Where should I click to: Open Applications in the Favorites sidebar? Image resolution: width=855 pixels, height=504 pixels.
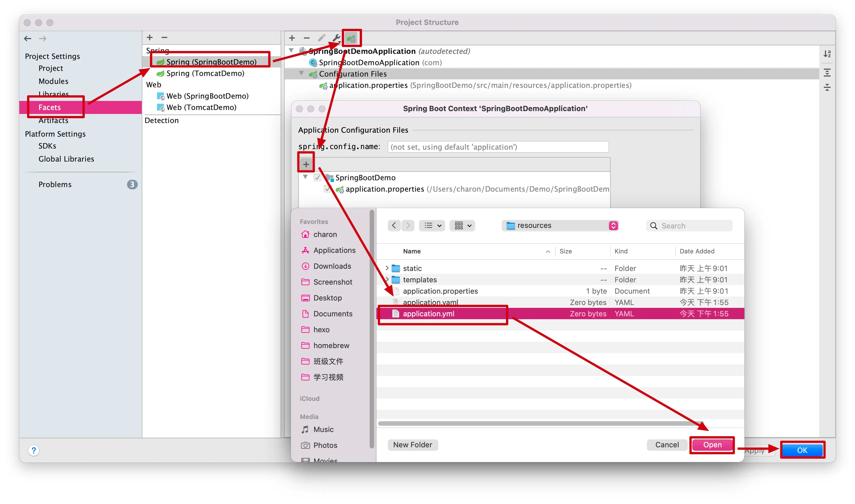pos(328,250)
